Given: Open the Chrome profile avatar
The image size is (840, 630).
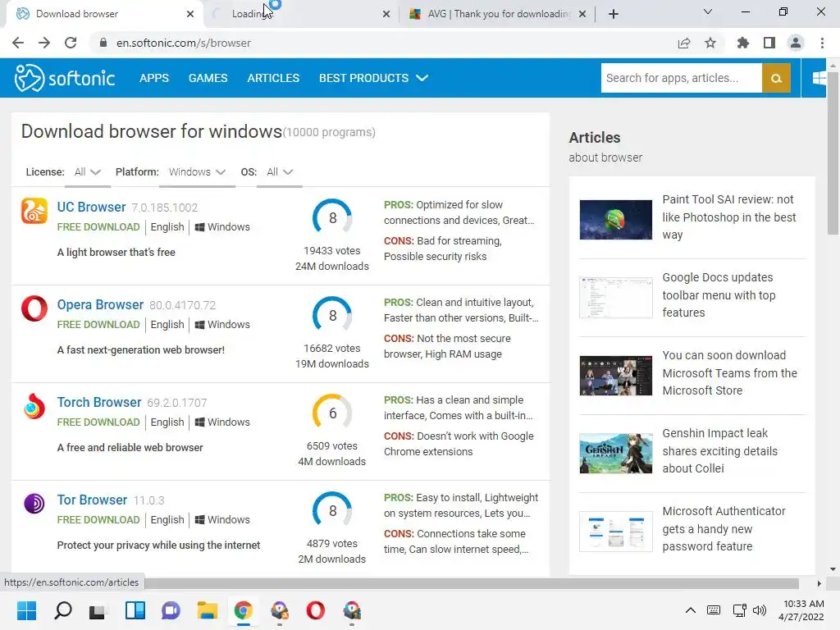Looking at the screenshot, I should [796, 43].
